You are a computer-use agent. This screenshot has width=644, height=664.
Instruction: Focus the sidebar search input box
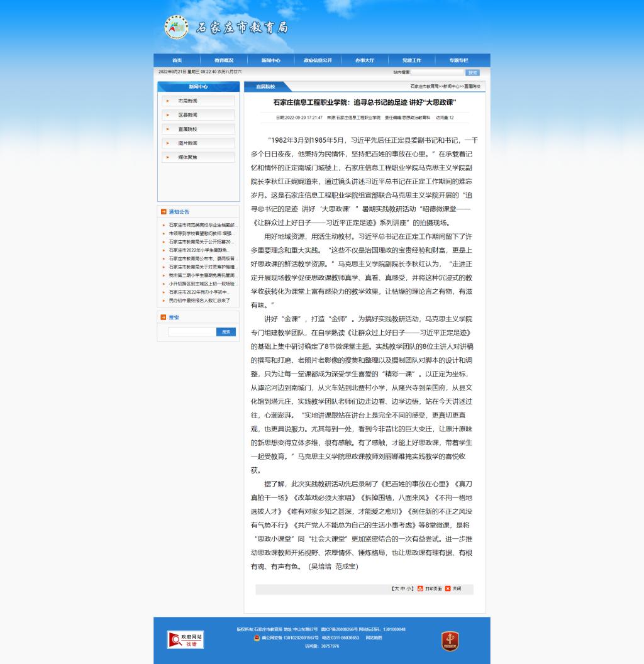click(x=192, y=331)
